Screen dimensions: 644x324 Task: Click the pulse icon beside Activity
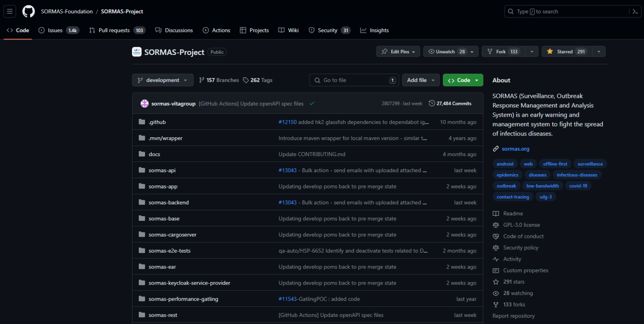496,259
